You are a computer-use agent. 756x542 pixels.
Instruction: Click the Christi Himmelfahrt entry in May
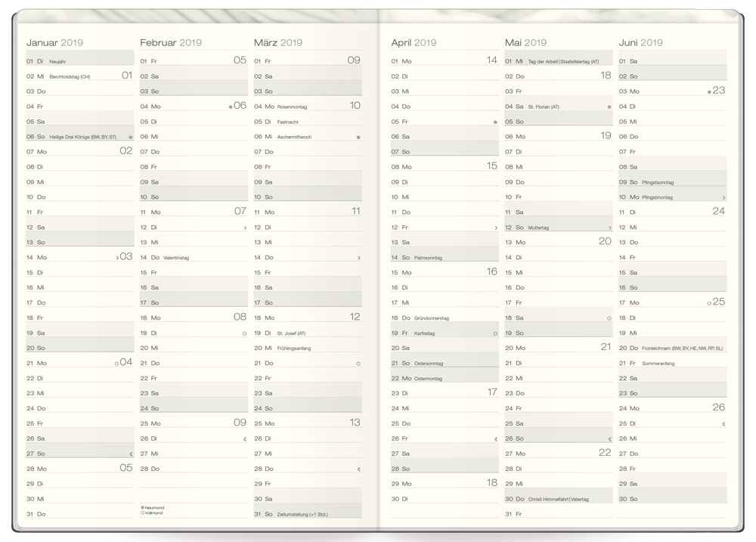click(558, 500)
